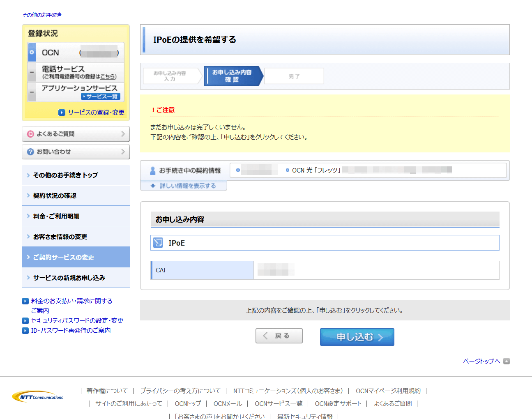
Task: Open OCNサービス一覧 footer link
Action: pos(279,403)
